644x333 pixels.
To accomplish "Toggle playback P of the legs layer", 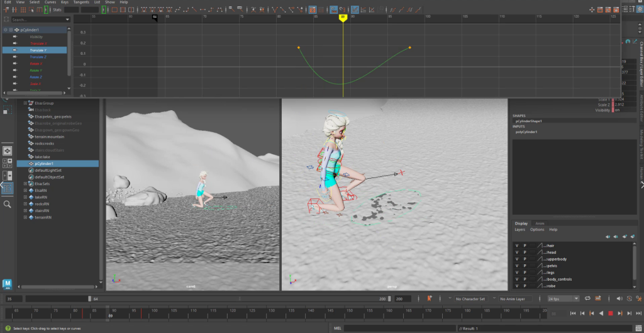I will pyautogui.click(x=525, y=272).
